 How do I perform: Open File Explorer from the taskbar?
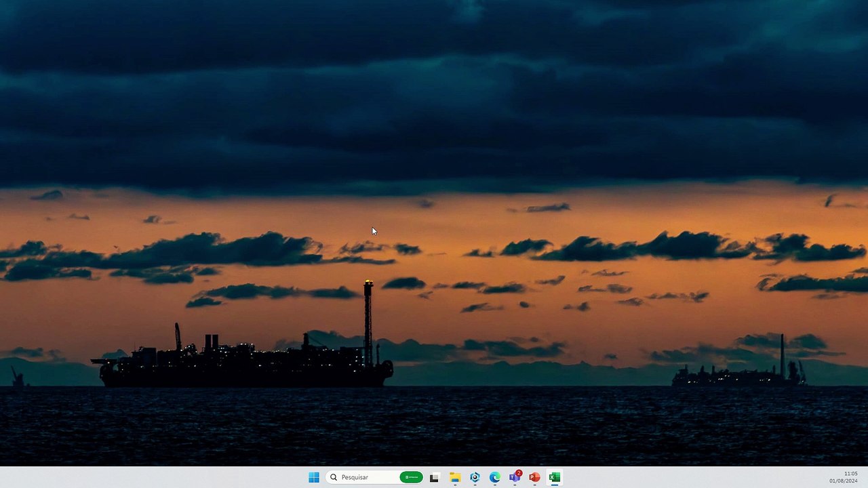click(x=455, y=477)
